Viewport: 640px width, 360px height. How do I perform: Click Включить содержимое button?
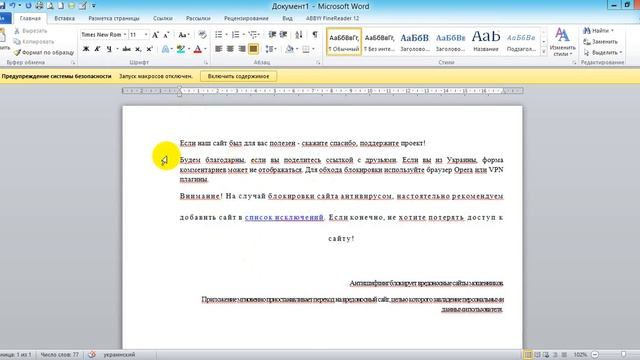[238, 76]
